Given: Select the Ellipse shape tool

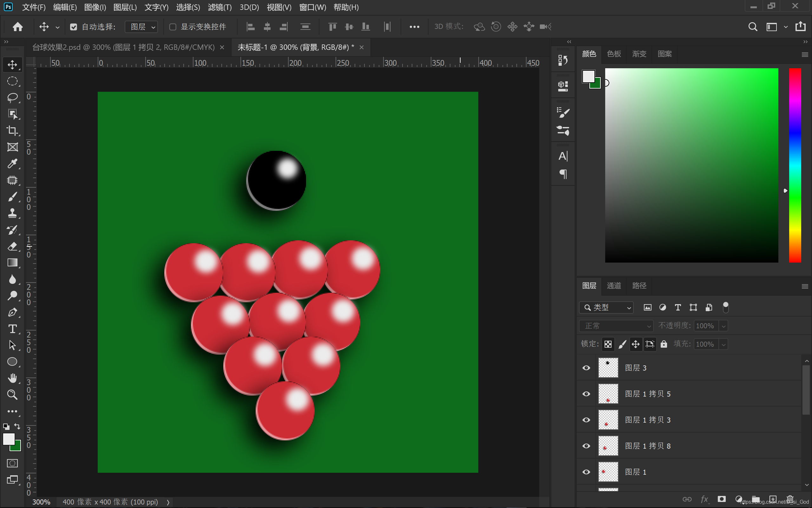Looking at the screenshot, I should click(12, 362).
